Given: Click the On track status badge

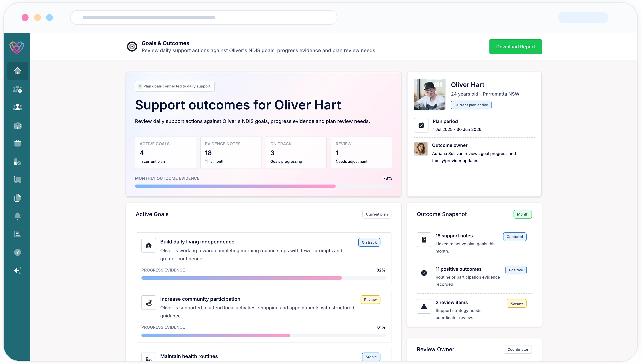Looking at the screenshot, I should pyautogui.click(x=369, y=242).
